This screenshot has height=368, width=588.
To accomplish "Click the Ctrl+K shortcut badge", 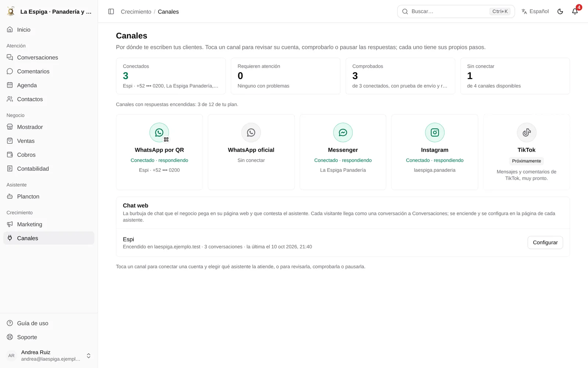I will [x=500, y=11].
